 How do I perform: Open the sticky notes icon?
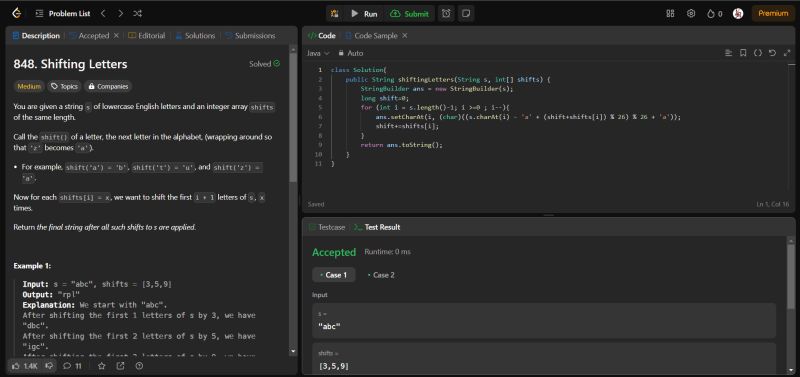[465, 14]
